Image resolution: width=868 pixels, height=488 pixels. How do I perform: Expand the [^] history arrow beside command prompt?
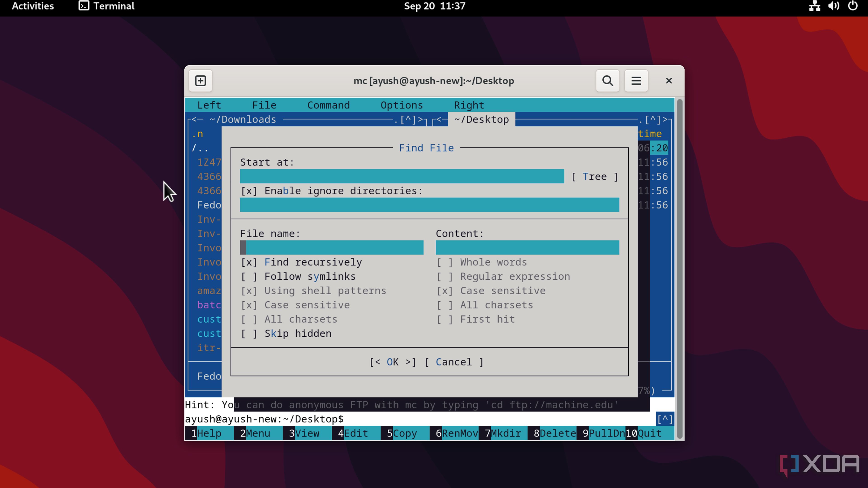tap(665, 419)
